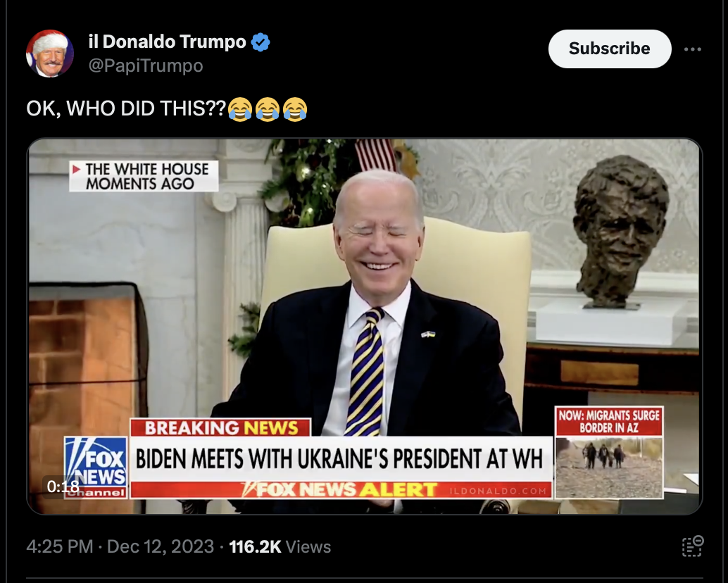Click the 0:18 video duration badge

click(x=63, y=487)
